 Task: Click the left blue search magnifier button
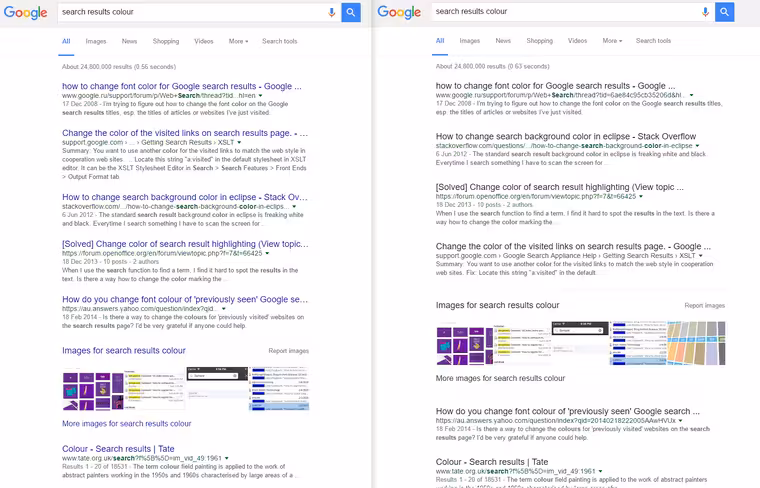pyautogui.click(x=351, y=13)
